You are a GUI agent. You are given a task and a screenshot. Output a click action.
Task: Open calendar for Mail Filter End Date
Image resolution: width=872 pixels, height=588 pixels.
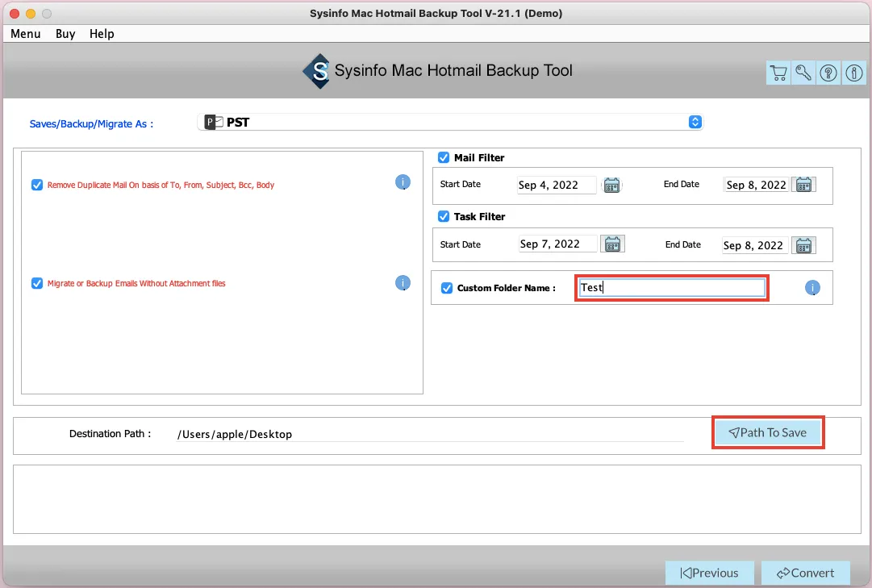[x=803, y=185]
